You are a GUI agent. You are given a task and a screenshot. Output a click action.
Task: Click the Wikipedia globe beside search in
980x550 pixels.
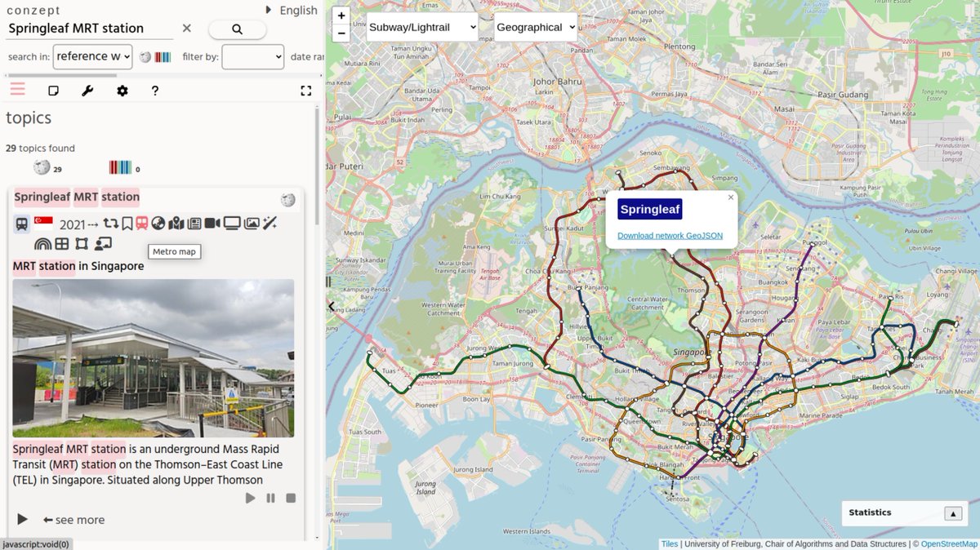(x=145, y=57)
